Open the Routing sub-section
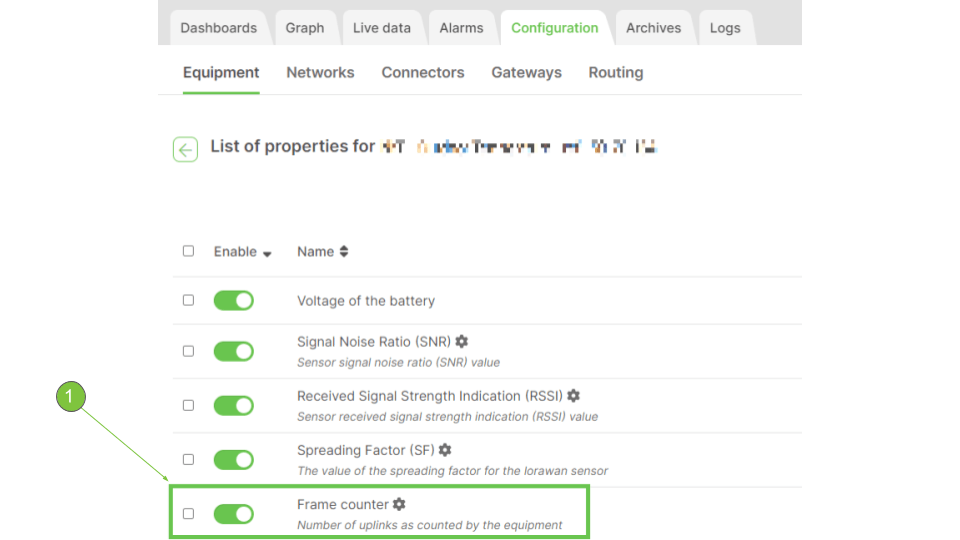This screenshot has height=540, width=960. point(615,72)
